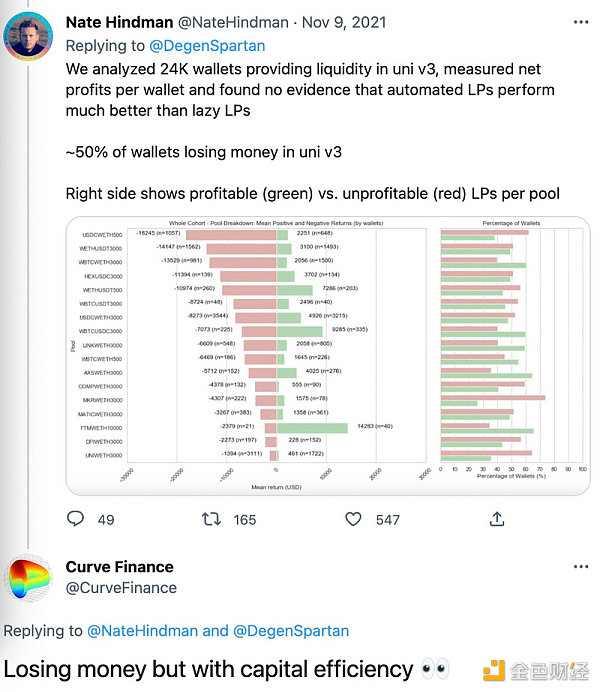
Task: Open more options on Nate Hindman's tweet
Action: (x=582, y=22)
